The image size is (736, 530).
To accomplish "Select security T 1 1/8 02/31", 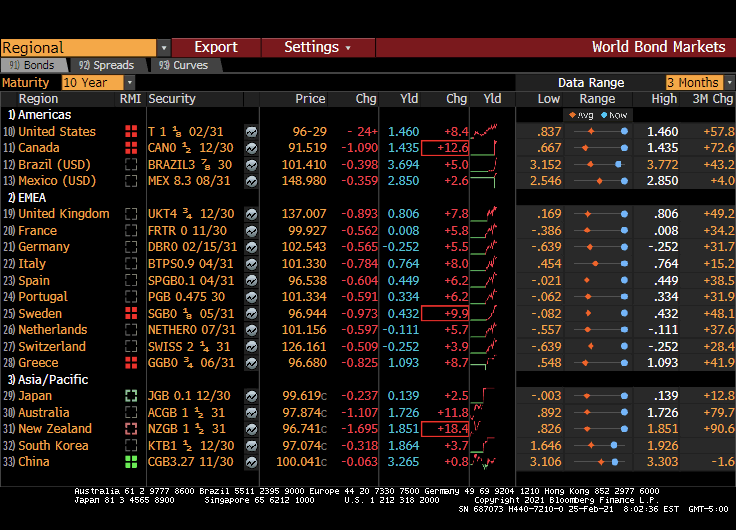I will point(186,132).
